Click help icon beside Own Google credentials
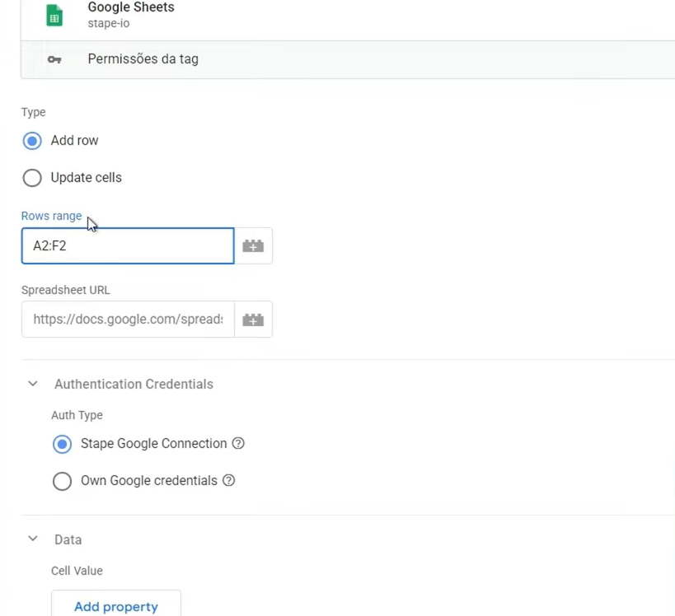Image resolution: width=675 pixels, height=616 pixels. coord(229,480)
